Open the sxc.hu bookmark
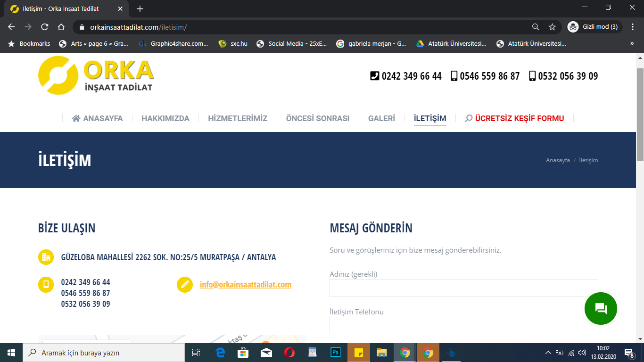The image size is (644, 362). tap(233, 43)
